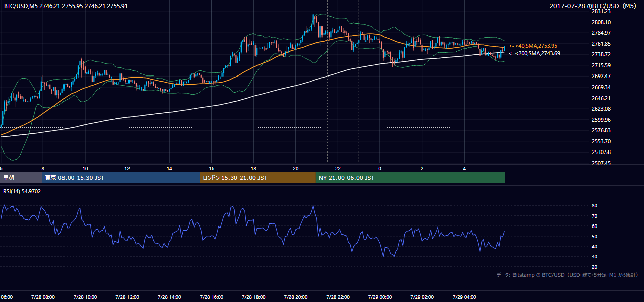The image size is (644, 302).
Task: Click RSI axis level 50
Action: pyautogui.click(x=595, y=236)
